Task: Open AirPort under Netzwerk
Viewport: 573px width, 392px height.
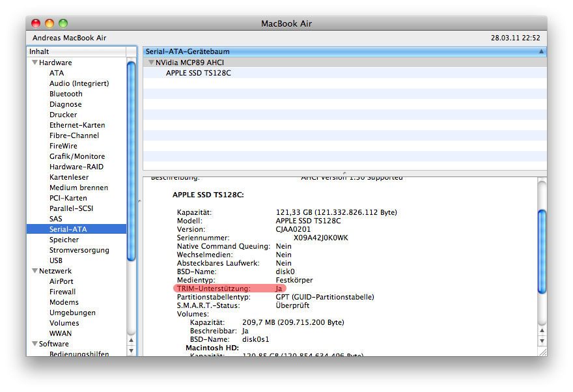Action: pyautogui.click(x=61, y=281)
